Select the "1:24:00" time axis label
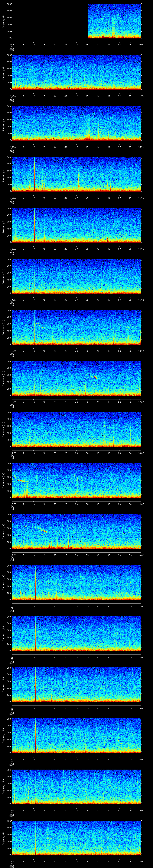This screenshot has height=868, width=153. pyautogui.click(x=12, y=810)
